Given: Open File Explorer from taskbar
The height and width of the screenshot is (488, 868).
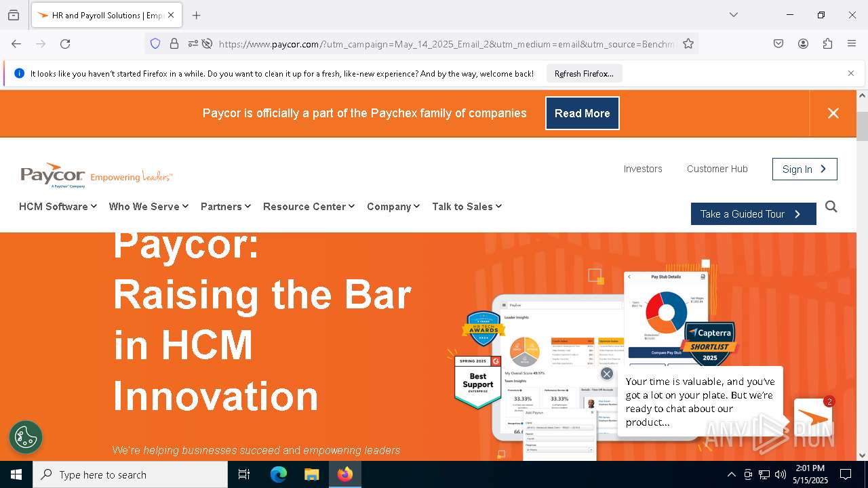Looking at the screenshot, I should pyautogui.click(x=311, y=474).
